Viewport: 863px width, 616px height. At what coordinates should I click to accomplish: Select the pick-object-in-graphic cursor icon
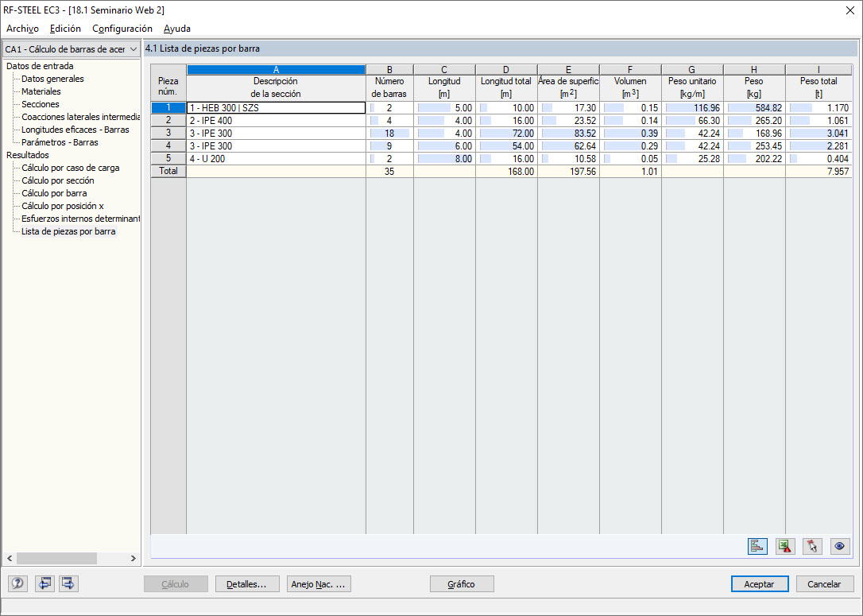coord(812,546)
